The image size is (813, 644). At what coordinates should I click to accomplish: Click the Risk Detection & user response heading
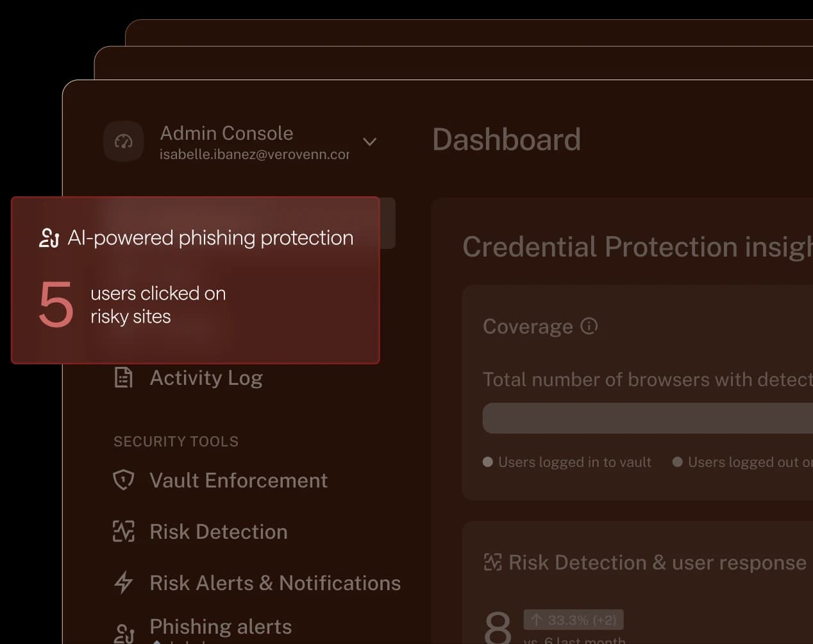(x=657, y=563)
